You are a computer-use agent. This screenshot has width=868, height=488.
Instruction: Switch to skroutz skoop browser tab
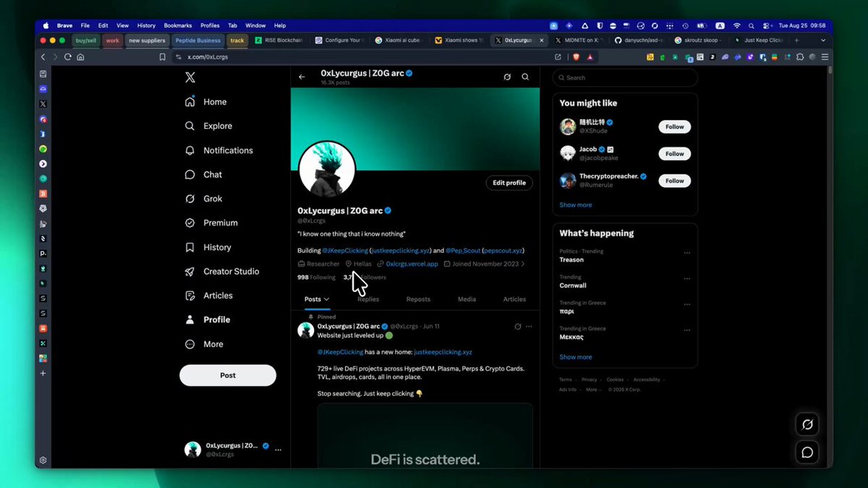click(x=697, y=40)
